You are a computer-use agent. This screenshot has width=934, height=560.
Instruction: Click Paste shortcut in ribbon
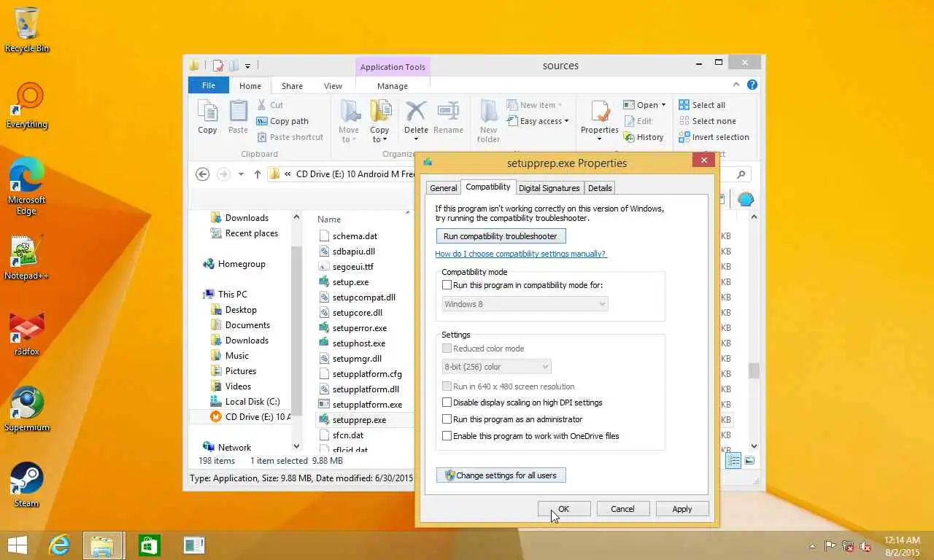tap(290, 137)
